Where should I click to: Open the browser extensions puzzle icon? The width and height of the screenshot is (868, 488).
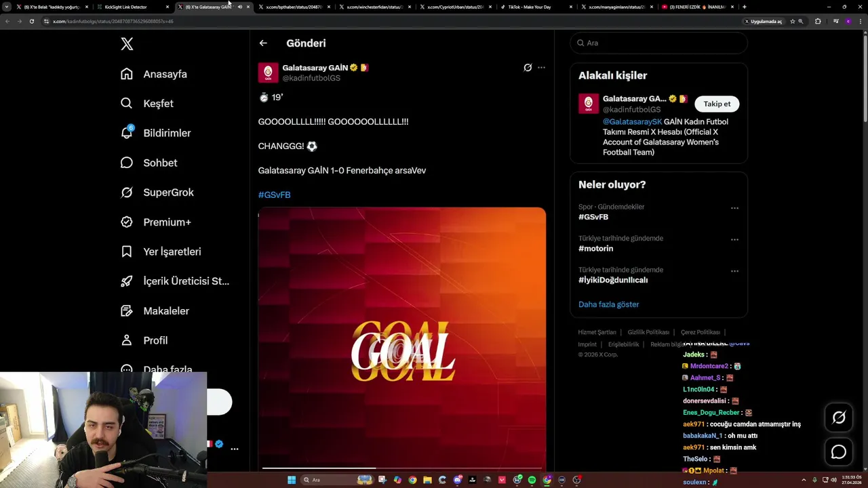[818, 21]
